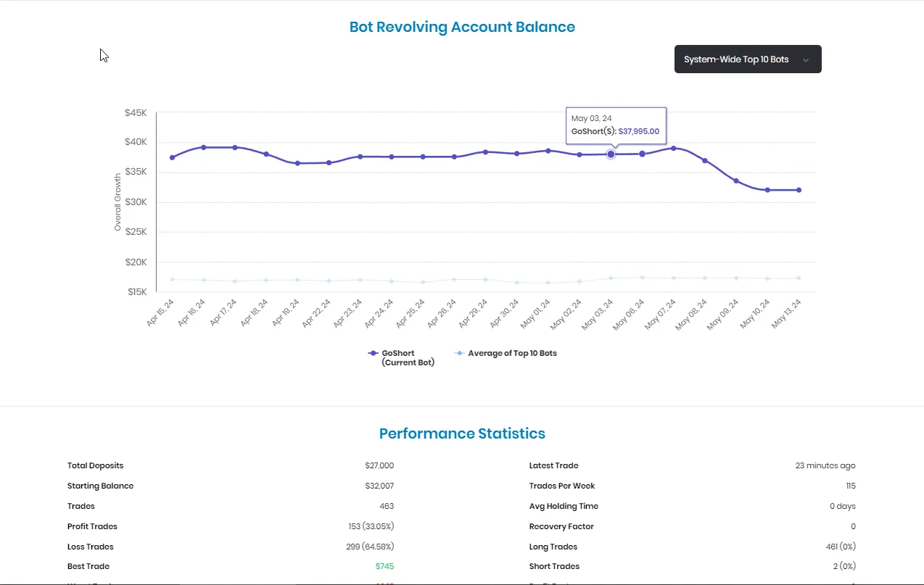Click the GoShort data point for May 09, 24
924x585 pixels.
point(736,181)
